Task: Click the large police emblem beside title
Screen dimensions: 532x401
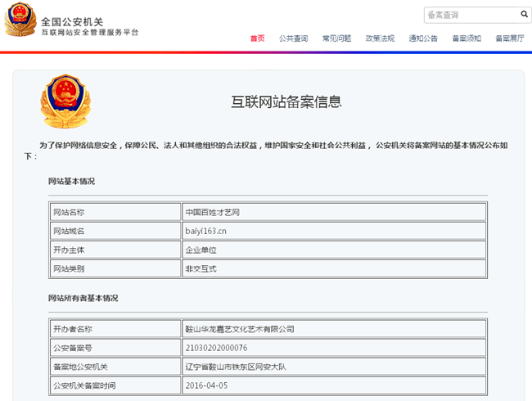Action: click(65, 101)
